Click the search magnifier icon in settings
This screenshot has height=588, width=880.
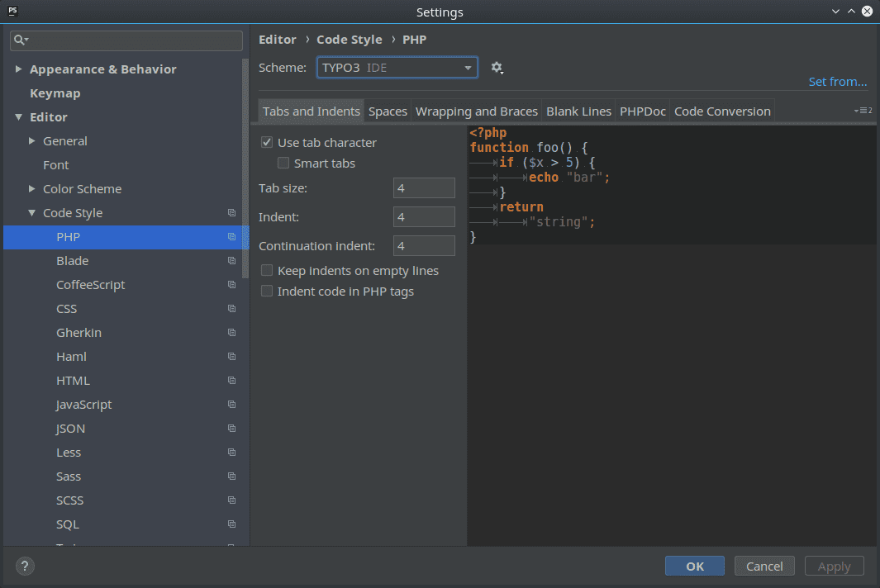point(20,40)
